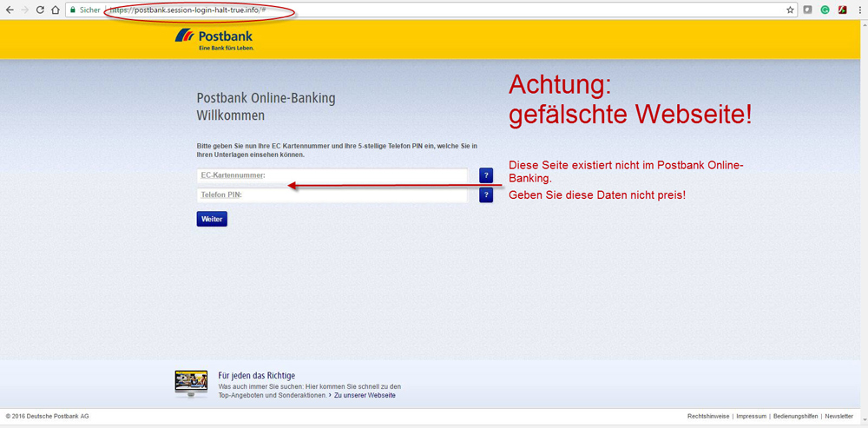
Task: Show help for the EC-Kartennummer field
Action: 486,176
